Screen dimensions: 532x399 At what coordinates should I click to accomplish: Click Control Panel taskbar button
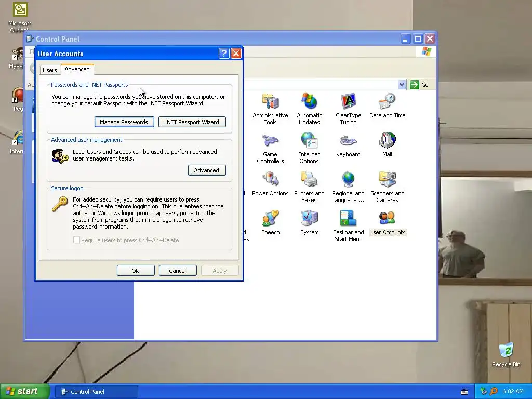point(97,392)
